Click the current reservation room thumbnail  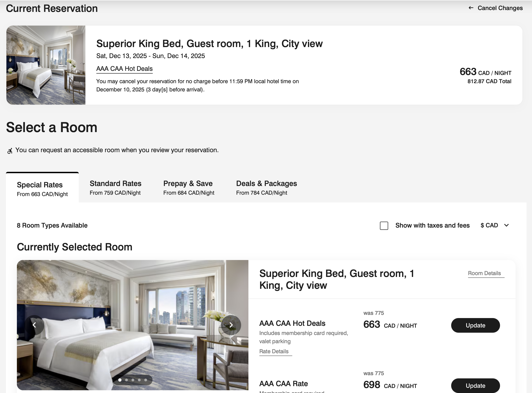(x=46, y=65)
